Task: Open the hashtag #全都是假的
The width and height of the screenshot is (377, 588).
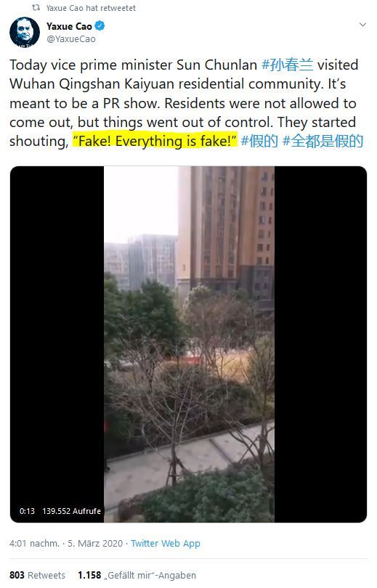Action: click(323, 142)
